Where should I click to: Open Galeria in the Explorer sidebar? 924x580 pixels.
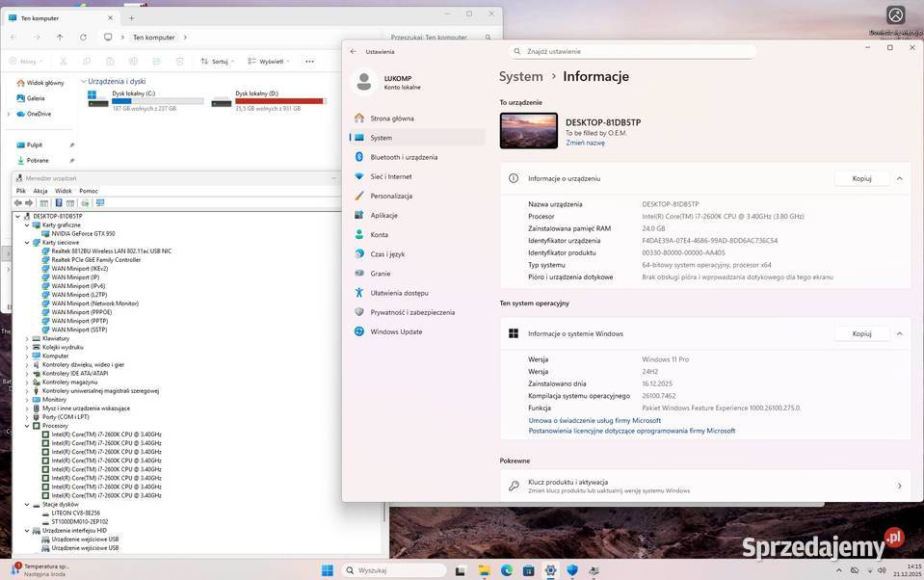click(36, 96)
